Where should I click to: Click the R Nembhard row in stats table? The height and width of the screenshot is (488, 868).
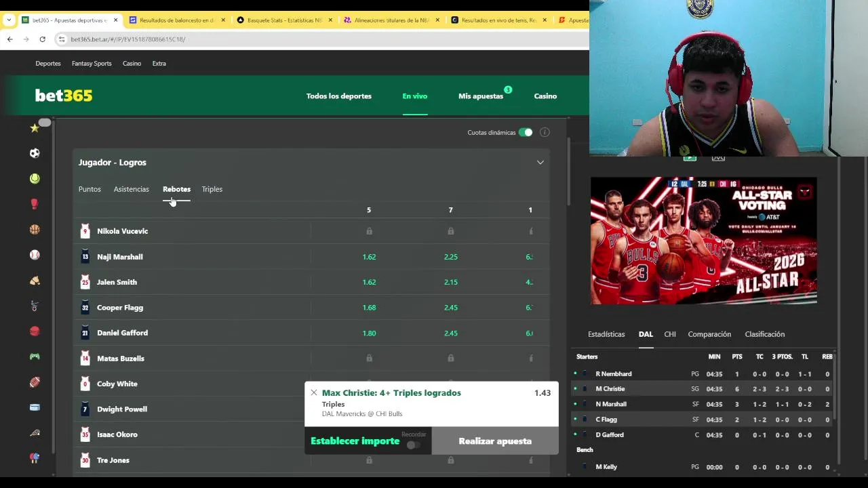pos(704,374)
